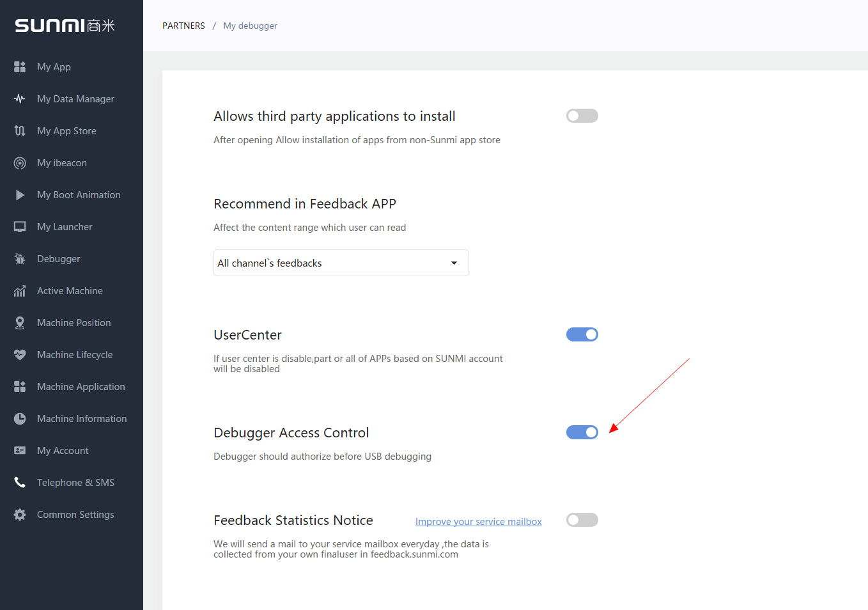This screenshot has height=610, width=868.
Task: Navigate to My Launcher
Action: point(65,226)
